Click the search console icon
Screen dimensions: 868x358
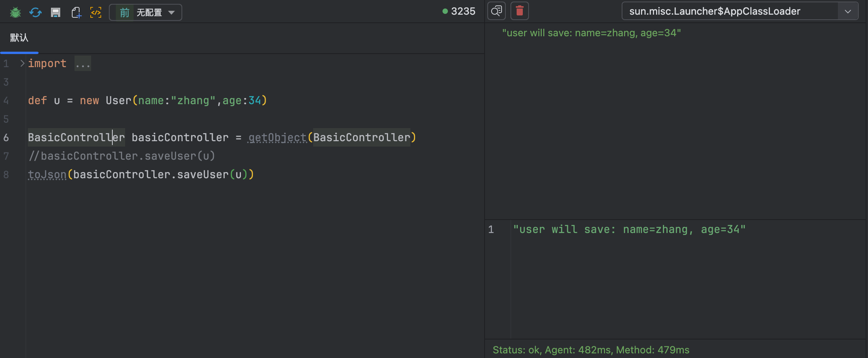[x=497, y=11]
